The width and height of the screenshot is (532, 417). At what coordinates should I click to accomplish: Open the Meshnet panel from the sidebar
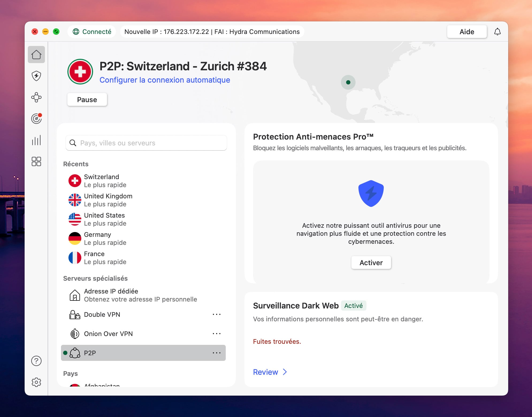tap(36, 97)
